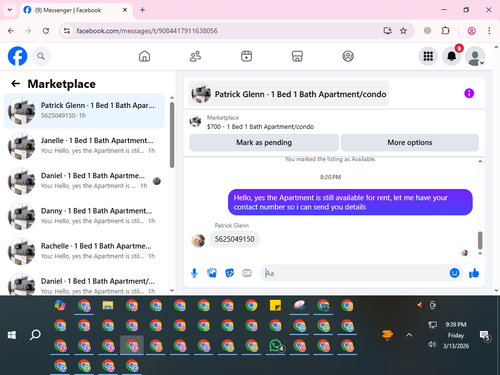Select the Messenger | Facebook tab
The width and height of the screenshot is (500, 375).
(76, 10)
